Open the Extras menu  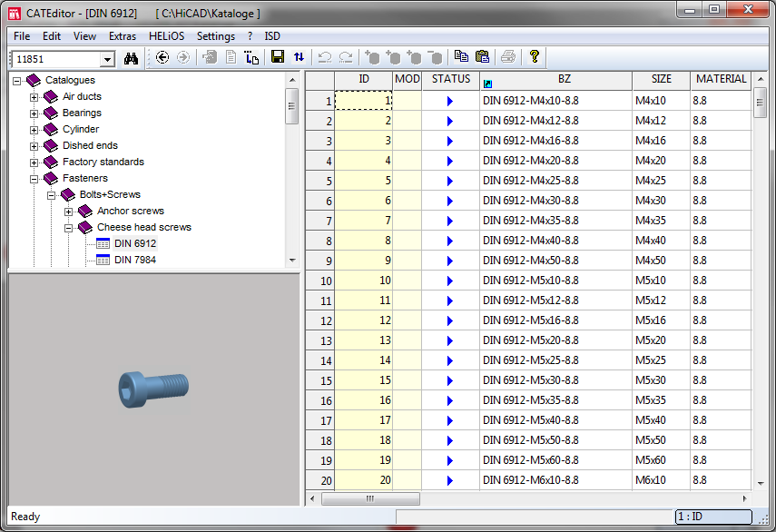tap(123, 36)
